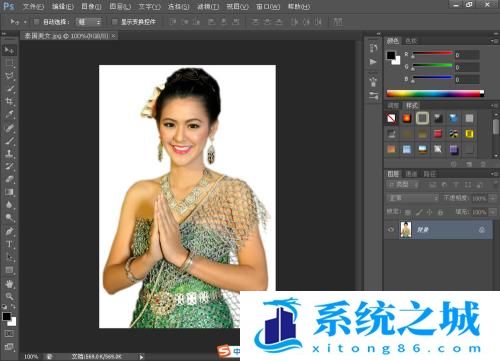500x361 pixels.
Task: Toggle the layer filter switch
Action: click(x=496, y=184)
